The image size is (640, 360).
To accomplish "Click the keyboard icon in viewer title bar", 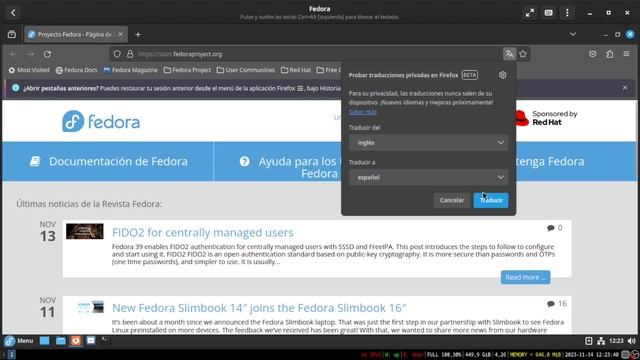I will click(549, 13).
